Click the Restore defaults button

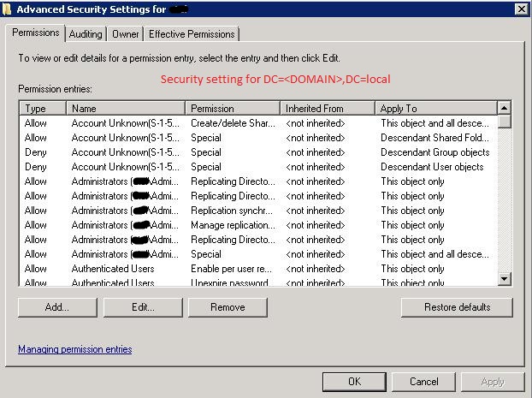click(x=457, y=307)
